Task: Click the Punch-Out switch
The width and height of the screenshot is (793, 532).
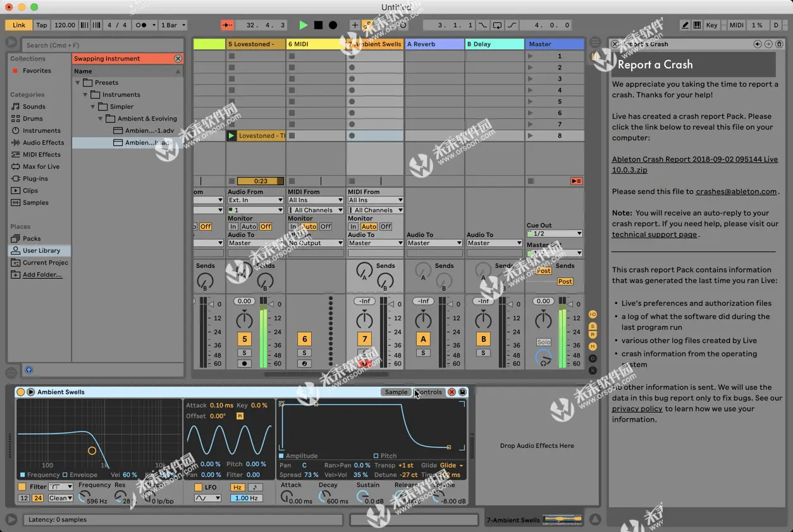Action: tap(512, 25)
